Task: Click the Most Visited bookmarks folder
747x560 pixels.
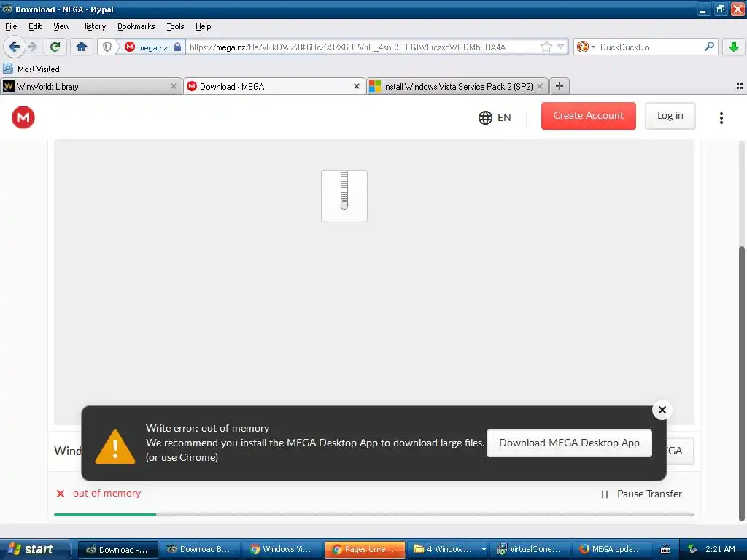Action: pos(32,69)
